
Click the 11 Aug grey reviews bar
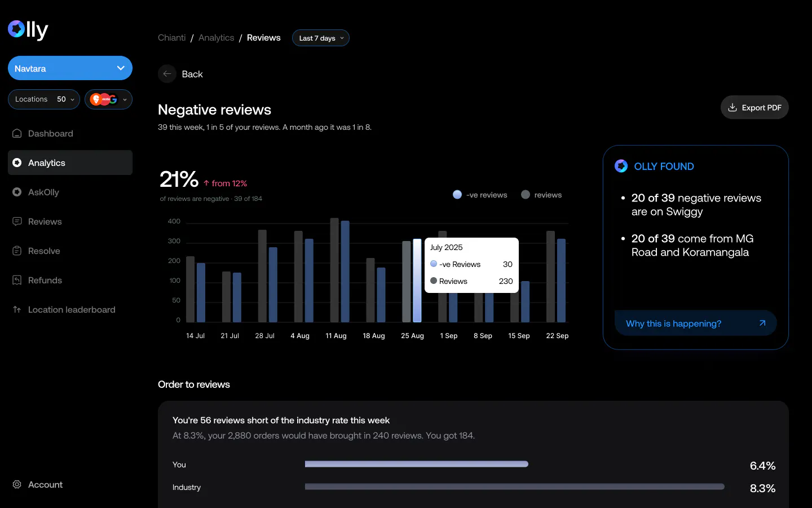click(334, 270)
